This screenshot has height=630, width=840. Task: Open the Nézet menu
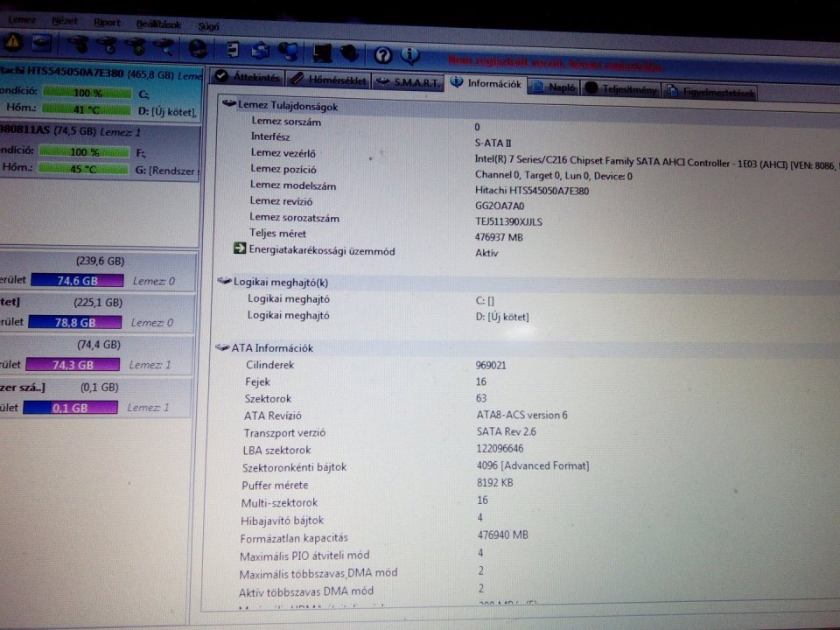pos(65,21)
